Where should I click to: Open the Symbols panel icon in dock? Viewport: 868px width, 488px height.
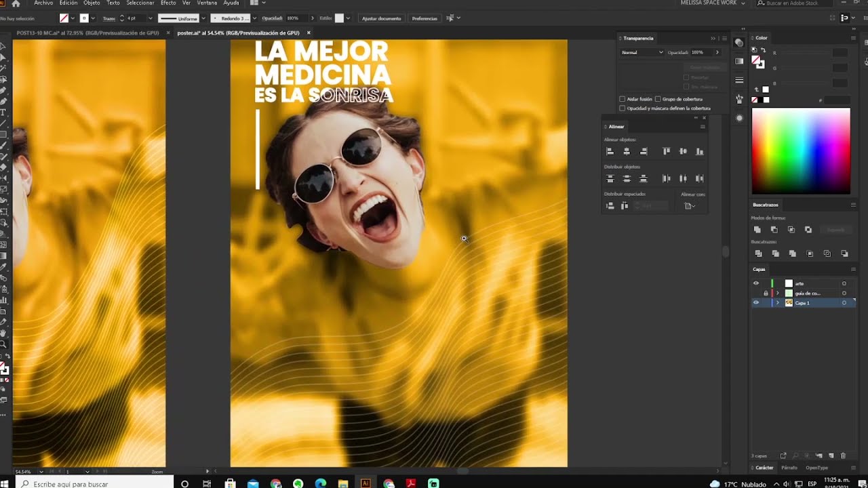point(739,99)
